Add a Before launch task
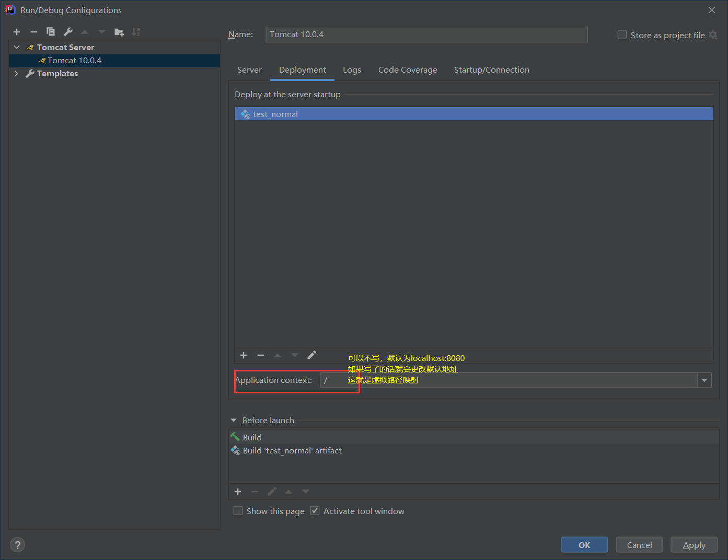Screen dimensions: 728x560 238,492
